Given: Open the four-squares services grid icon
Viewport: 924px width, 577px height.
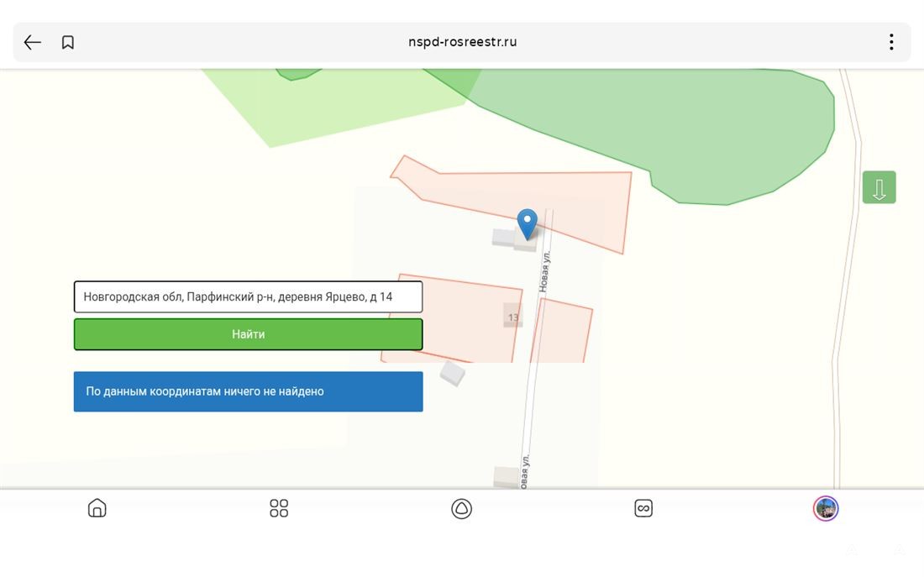Looking at the screenshot, I should (x=279, y=508).
